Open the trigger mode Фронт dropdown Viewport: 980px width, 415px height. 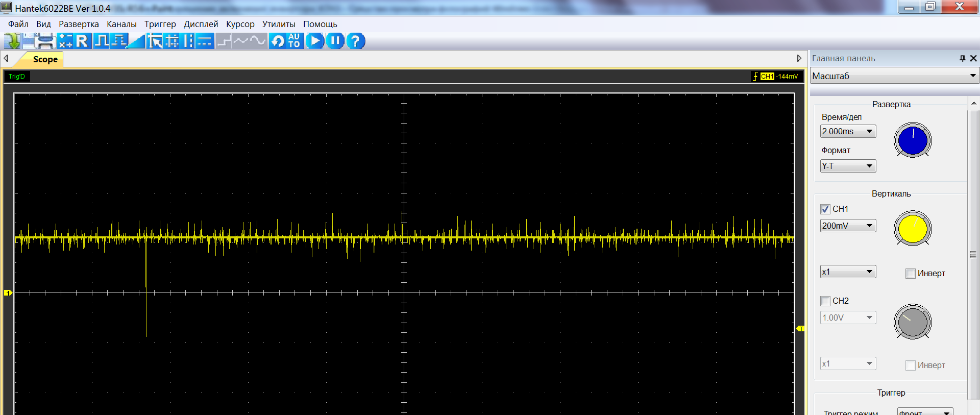point(925,411)
